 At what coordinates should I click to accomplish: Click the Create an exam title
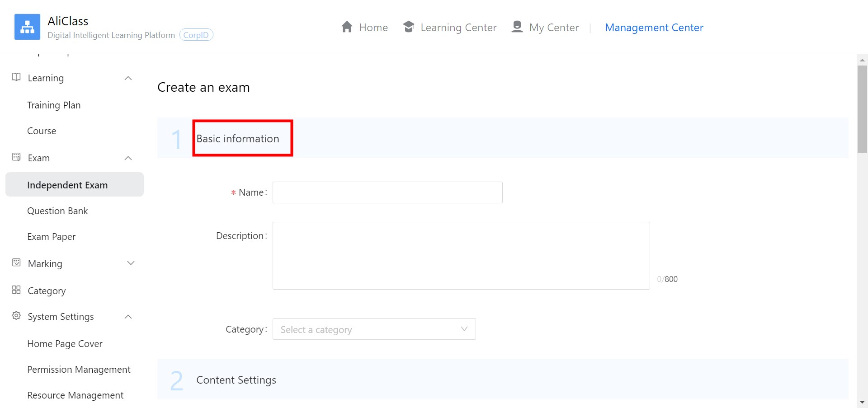(203, 87)
